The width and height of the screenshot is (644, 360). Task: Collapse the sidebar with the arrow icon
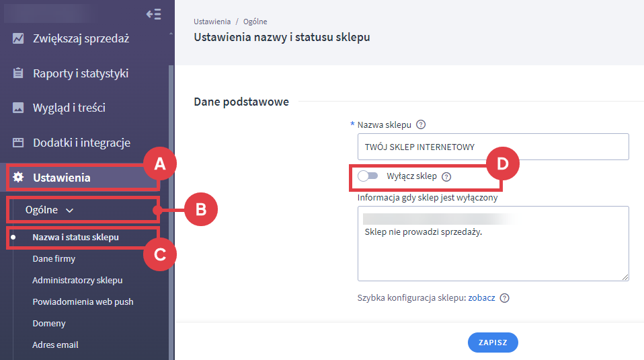[153, 14]
